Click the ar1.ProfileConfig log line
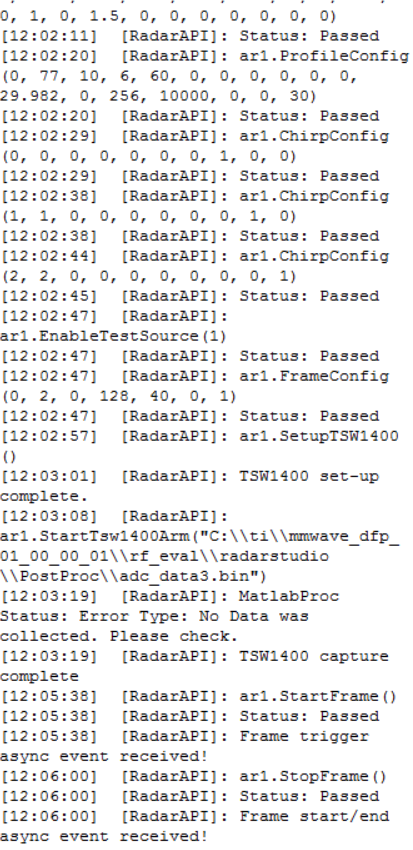 point(204,56)
